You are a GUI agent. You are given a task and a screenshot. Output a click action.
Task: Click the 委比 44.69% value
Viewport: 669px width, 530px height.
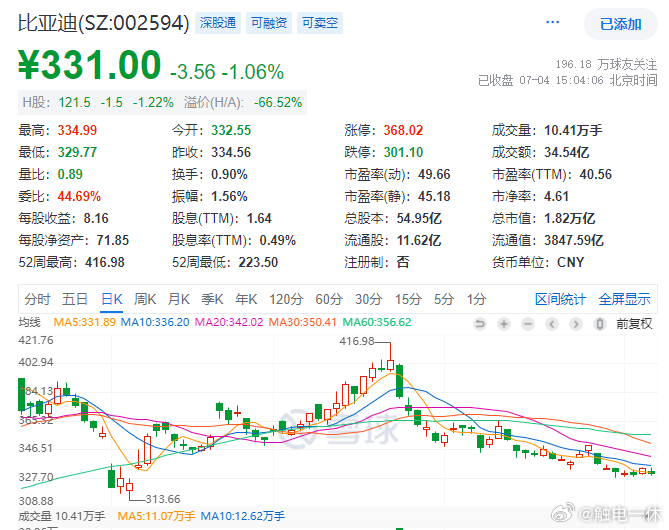pyautogui.click(x=79, y=196)
